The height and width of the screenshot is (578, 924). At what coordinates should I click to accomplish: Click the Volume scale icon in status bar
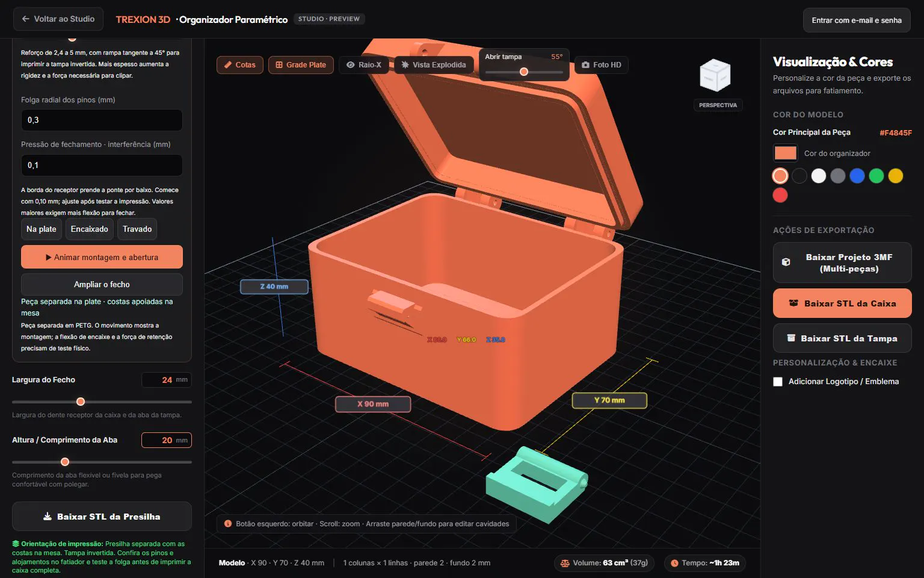pos(565,564)
